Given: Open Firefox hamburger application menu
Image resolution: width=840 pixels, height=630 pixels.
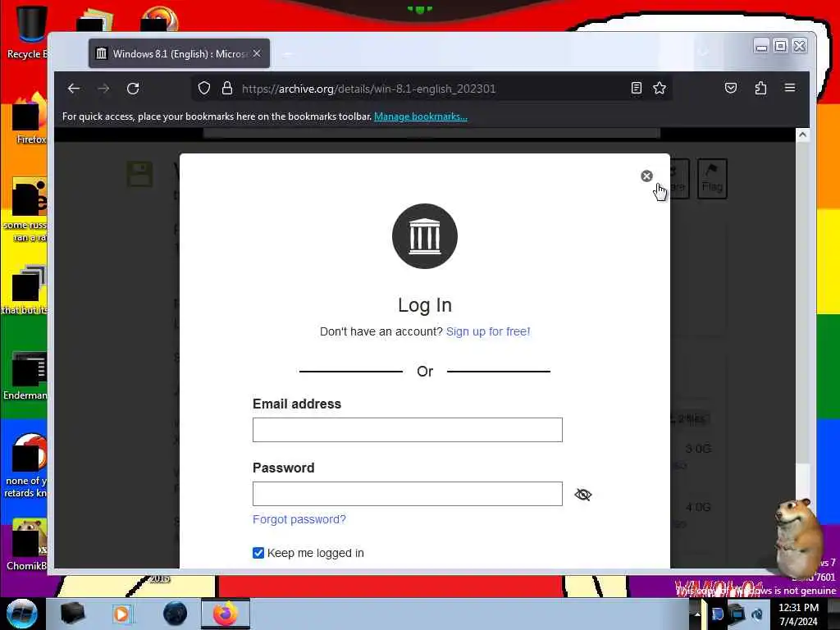Looking at the screenshot, I should (x=790, y=88).
